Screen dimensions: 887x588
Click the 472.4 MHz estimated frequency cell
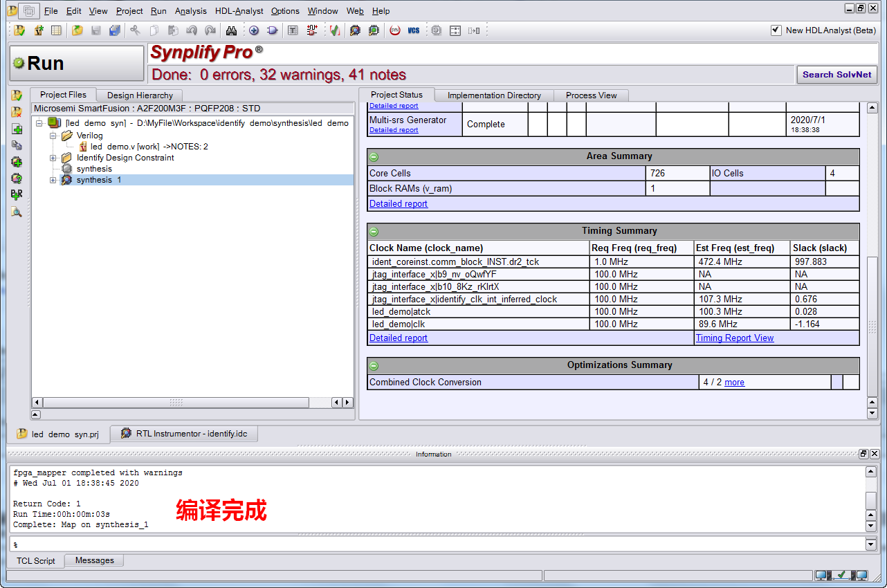pyautogui.click(x=743, y=262)
